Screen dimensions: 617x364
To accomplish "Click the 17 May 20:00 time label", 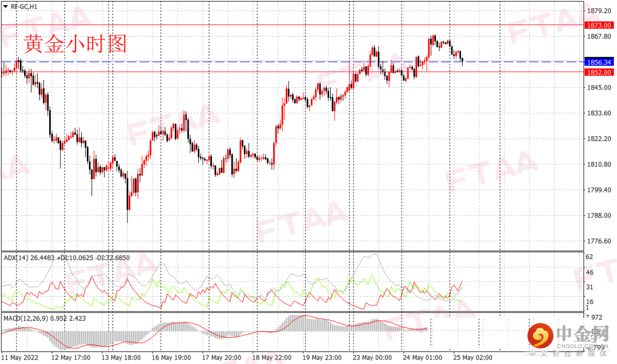I will pos(222,357).
